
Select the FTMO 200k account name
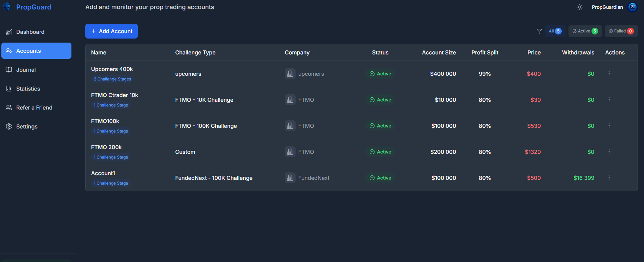[x=106, y=147]
